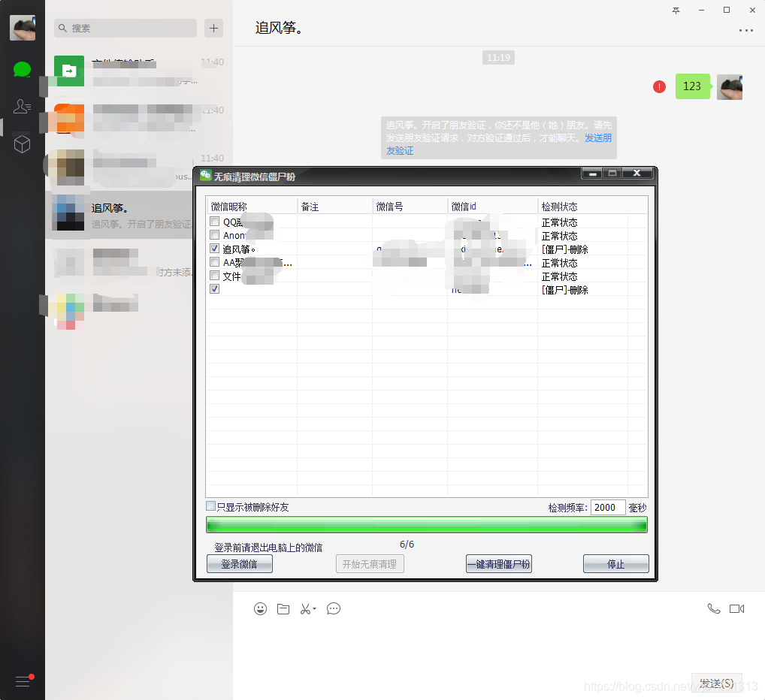Click 追风筝。 chat title header

pos(279,29)
